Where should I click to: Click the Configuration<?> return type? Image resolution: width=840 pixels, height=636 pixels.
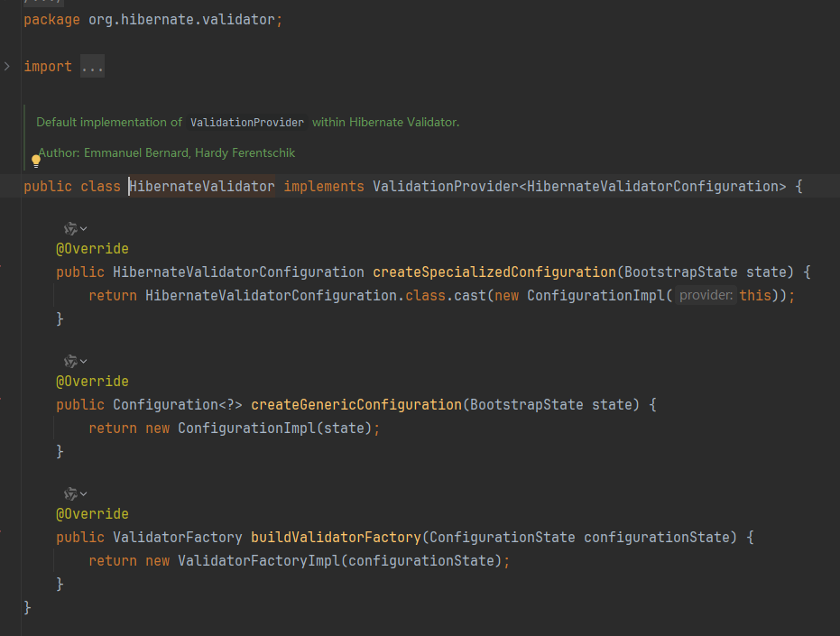pos(178,404)
